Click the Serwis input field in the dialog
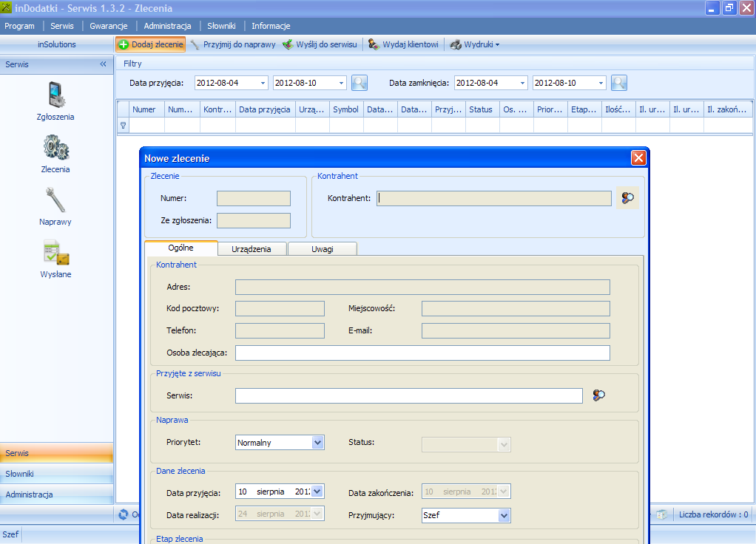The width and height of the screenshot is (756, 544). coord(409,395)
